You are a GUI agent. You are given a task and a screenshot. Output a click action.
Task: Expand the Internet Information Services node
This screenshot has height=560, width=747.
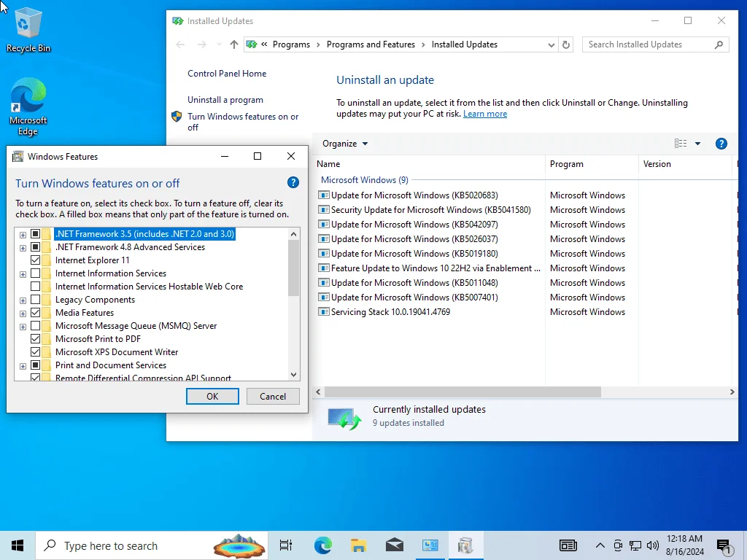[x=23, y=274]
